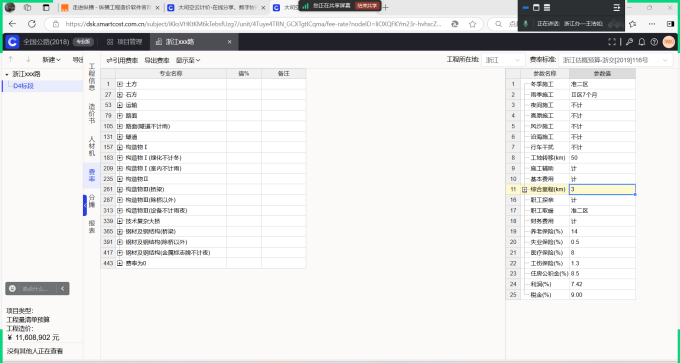680x363 pixels.
Task: Open the 人材机 side tab
Action: [x=92, y=146]
